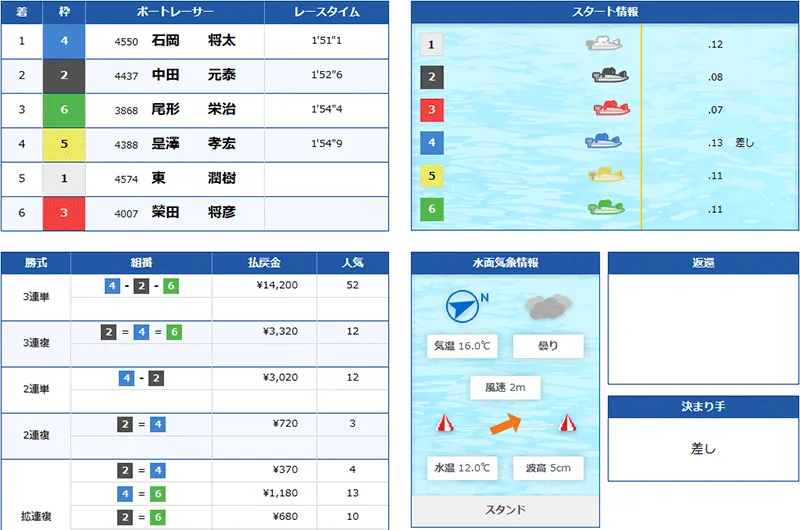Click the レースタイム column header
The width and height of the screenshot is (800, 530).
point(327,12)
